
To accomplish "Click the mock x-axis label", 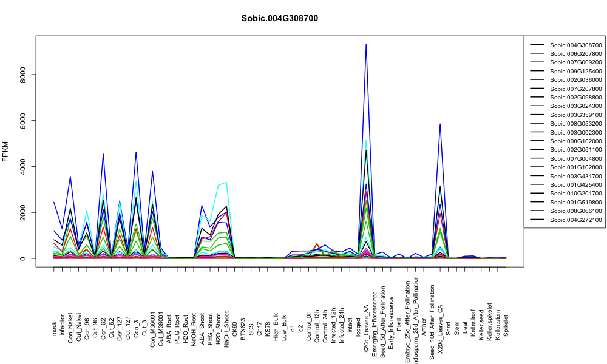I will click(x=54, y=329).
